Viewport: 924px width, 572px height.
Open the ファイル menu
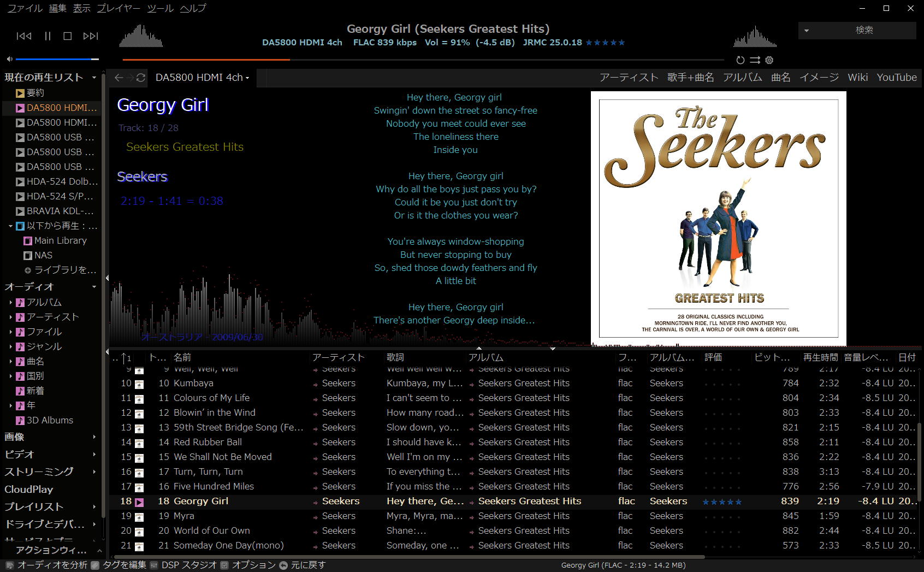pos(25,8)
